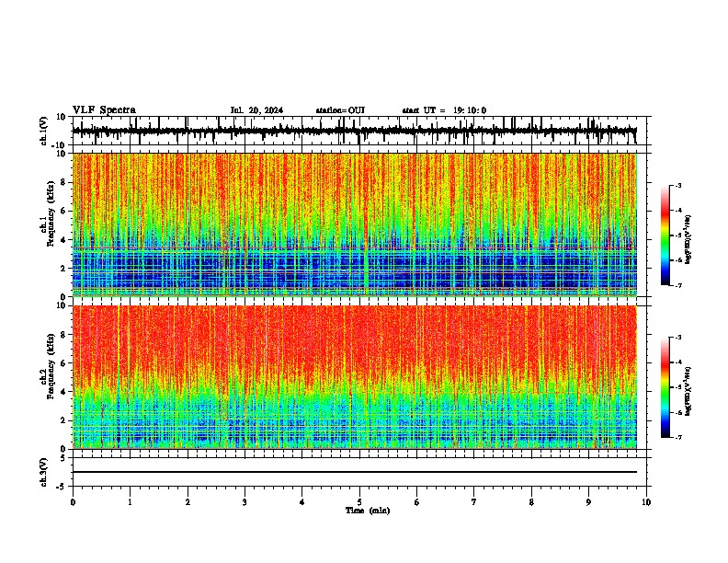Click tick label "9" on Time axis
Screen dimensions: 728x563
(588, 502)
